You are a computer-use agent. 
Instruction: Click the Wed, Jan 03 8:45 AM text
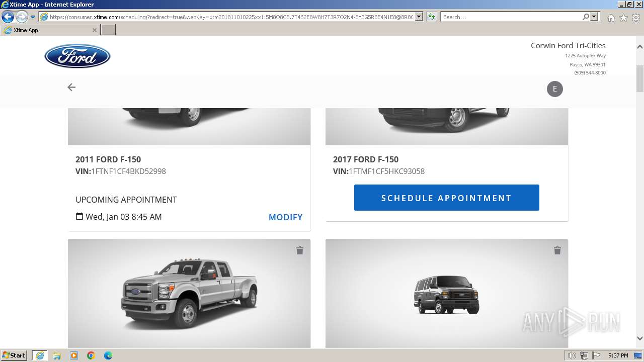point(124,217)
